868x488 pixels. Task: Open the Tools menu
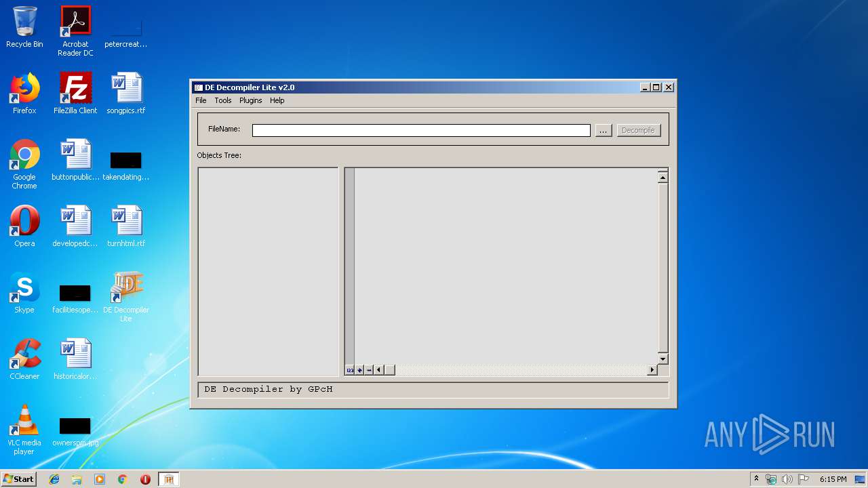pos(223,100)
